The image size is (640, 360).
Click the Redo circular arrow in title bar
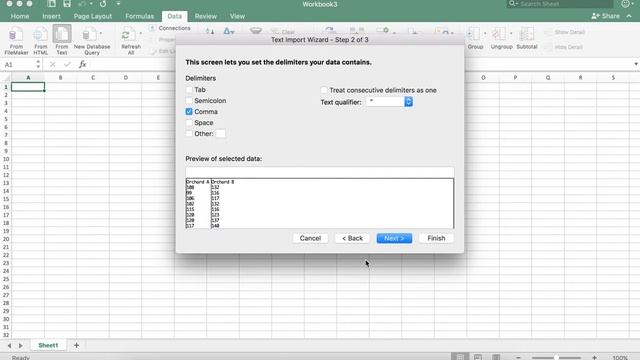click(x=103, y=4)
